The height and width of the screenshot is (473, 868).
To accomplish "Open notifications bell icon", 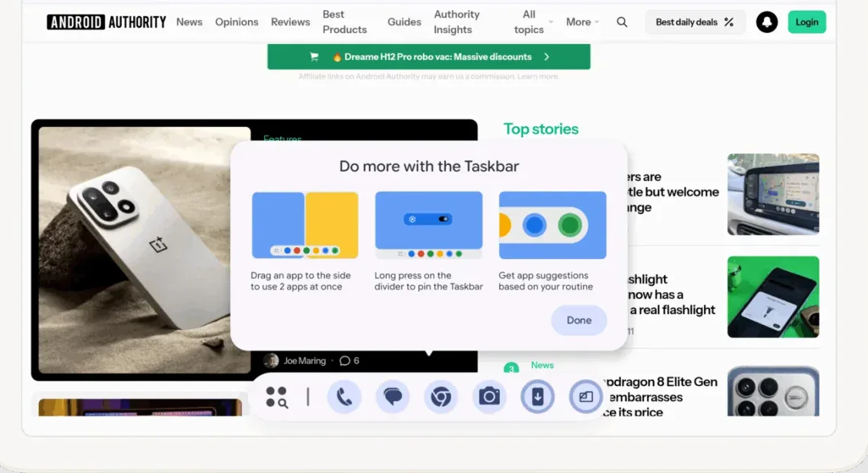I will (766, 22).
